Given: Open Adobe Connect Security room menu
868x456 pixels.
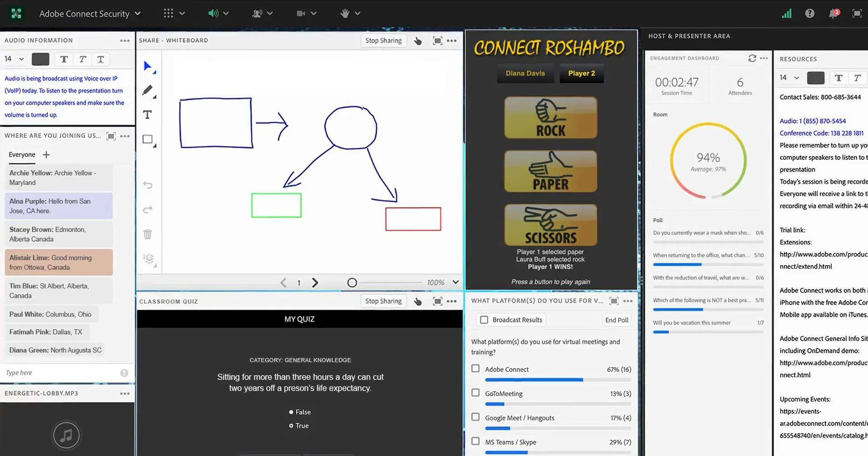Looking at the screenshot, I should pyautogui.click(x=90, y=14).
